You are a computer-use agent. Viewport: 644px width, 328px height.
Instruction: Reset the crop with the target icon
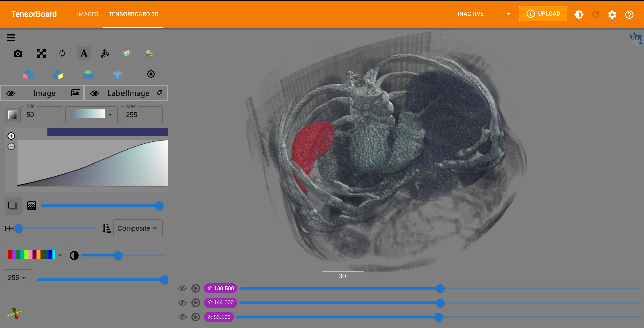pos(151,74)
